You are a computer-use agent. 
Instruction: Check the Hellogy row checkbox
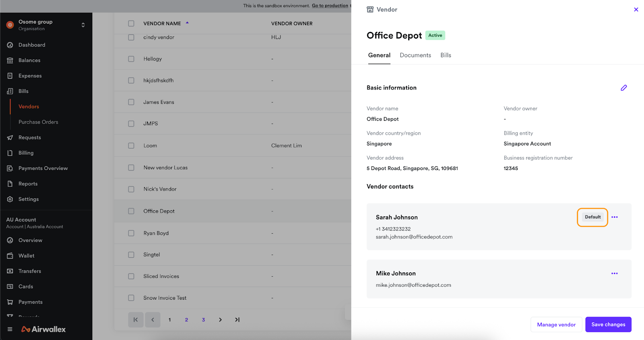pos(131,59)
